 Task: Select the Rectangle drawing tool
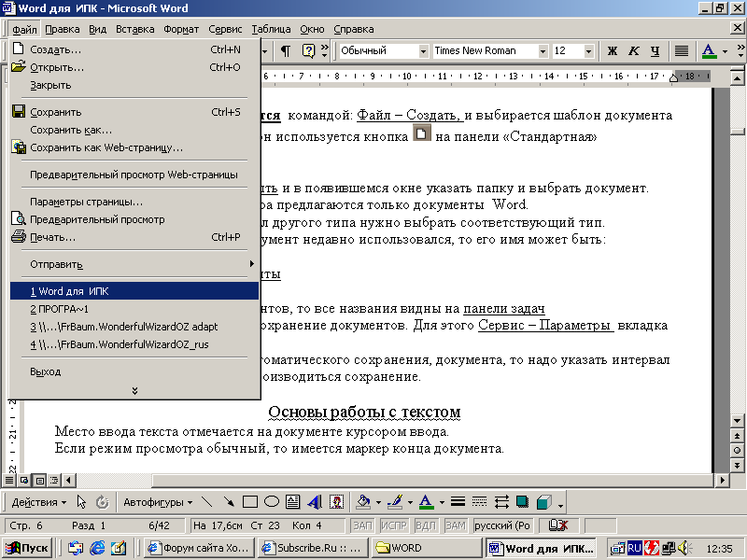coord(250,502)
